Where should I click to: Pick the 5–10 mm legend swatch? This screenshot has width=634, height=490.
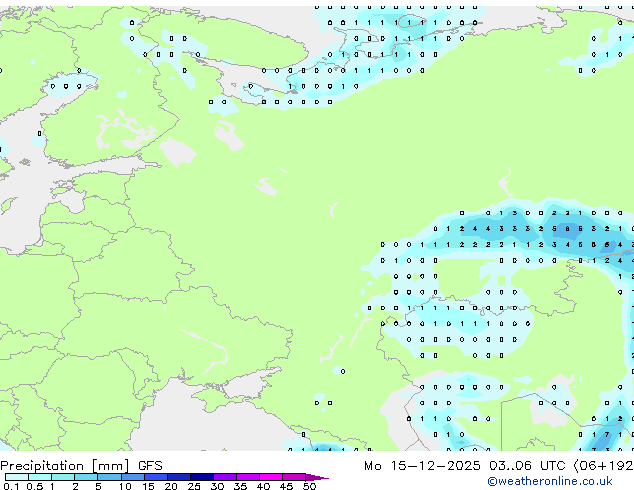coord(109,477)
